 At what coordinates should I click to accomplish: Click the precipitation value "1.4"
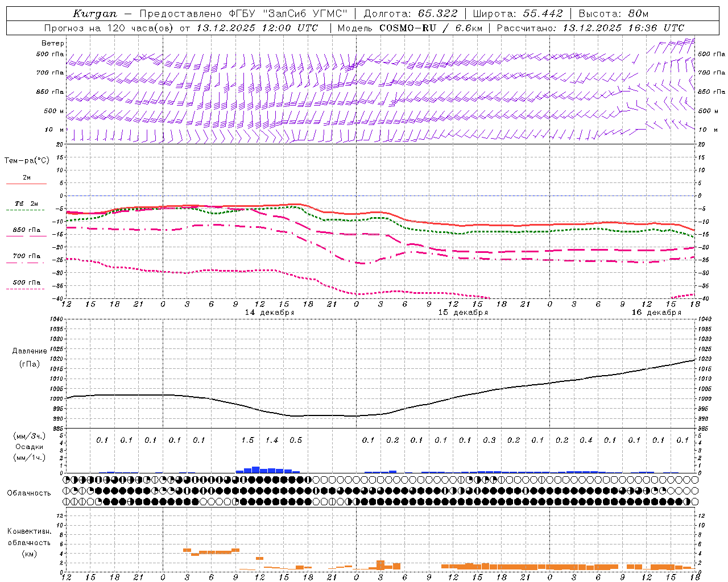tap(272, 440)
